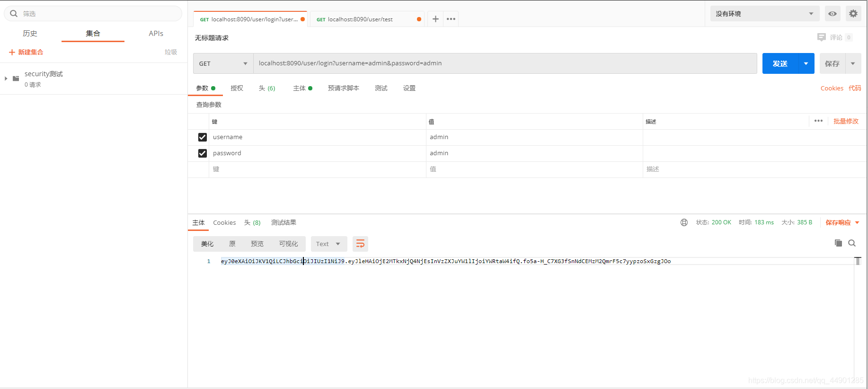Open the 测试 request tab
The image size is (868, 389).
coord(381,88)
